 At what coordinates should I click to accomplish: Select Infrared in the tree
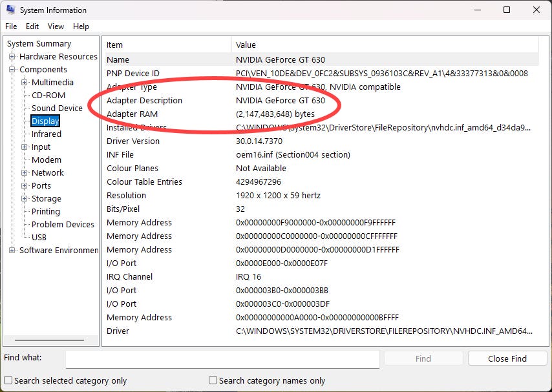47,134
